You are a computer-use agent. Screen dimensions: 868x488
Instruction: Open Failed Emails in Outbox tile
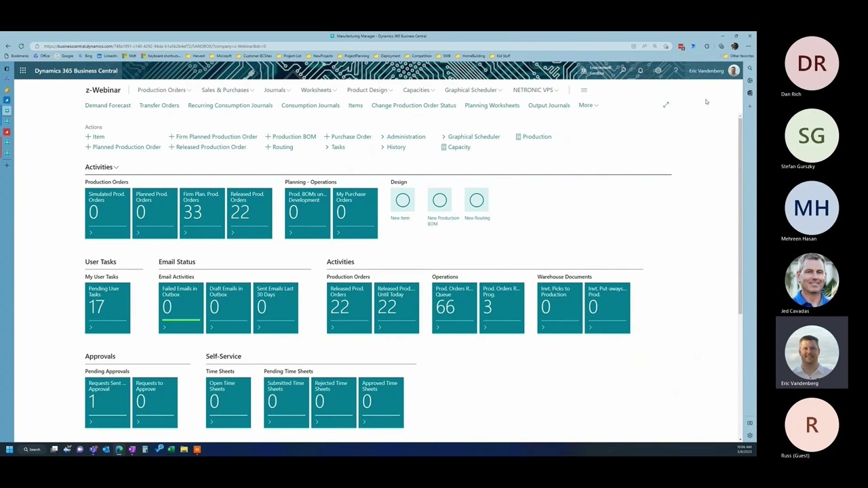(181, 308)
